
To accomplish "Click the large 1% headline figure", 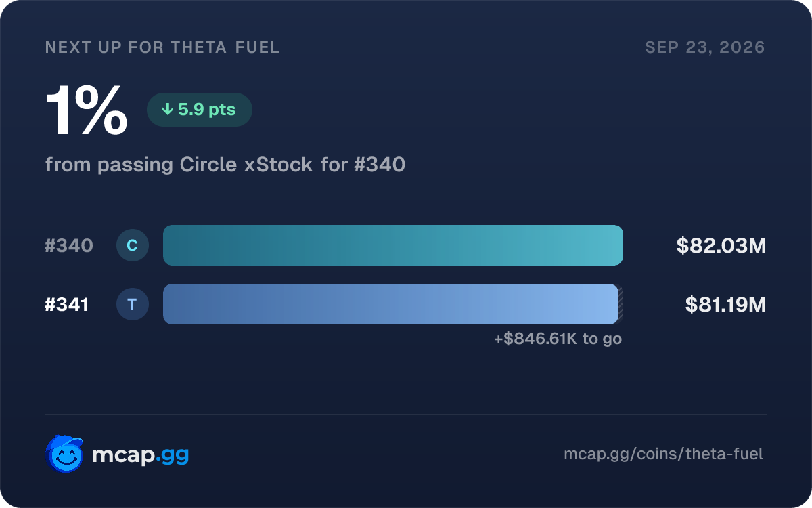I will tap(87, 111).
